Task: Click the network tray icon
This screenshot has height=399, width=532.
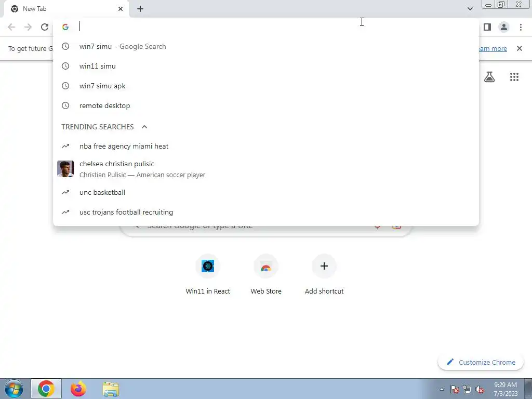Action: click(x=467, y=389)
